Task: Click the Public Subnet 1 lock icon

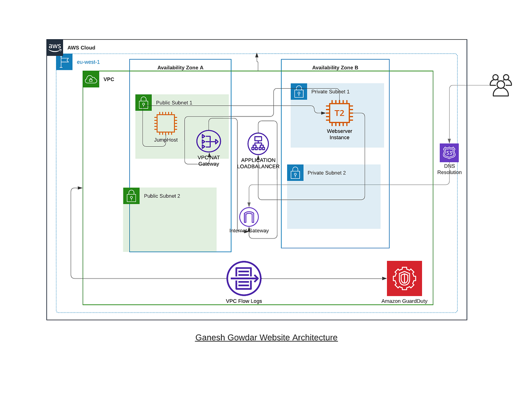Action: click(143, 102)
